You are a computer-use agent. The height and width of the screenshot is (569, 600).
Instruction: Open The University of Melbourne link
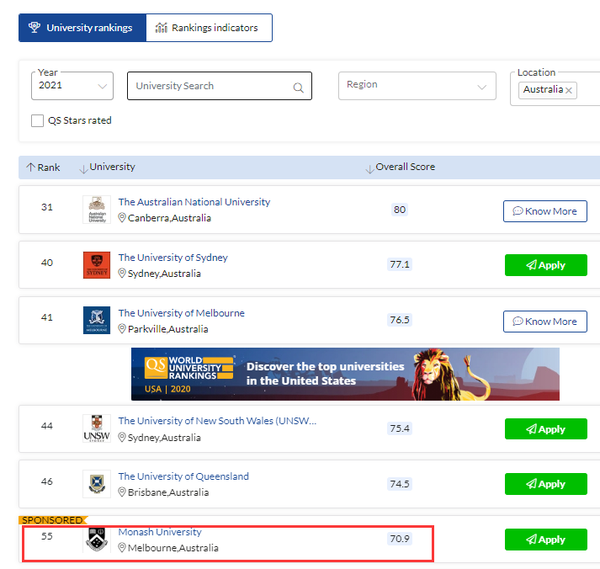pos(181,313)
